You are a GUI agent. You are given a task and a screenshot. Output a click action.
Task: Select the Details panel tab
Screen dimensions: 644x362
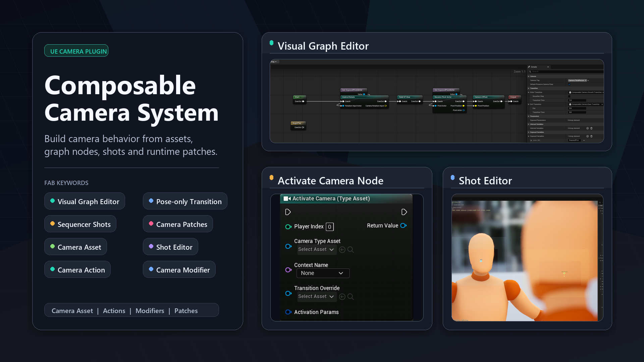coord(538,67)
